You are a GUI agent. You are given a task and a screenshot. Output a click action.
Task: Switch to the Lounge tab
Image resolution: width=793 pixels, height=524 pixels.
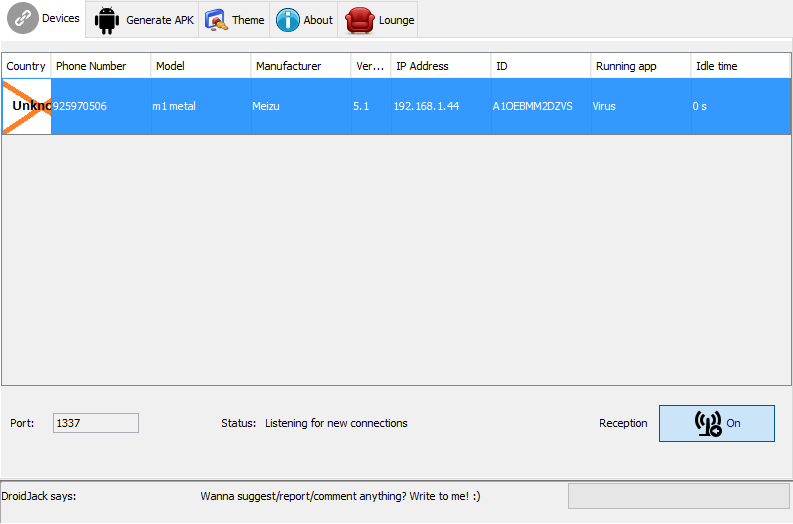378,20
